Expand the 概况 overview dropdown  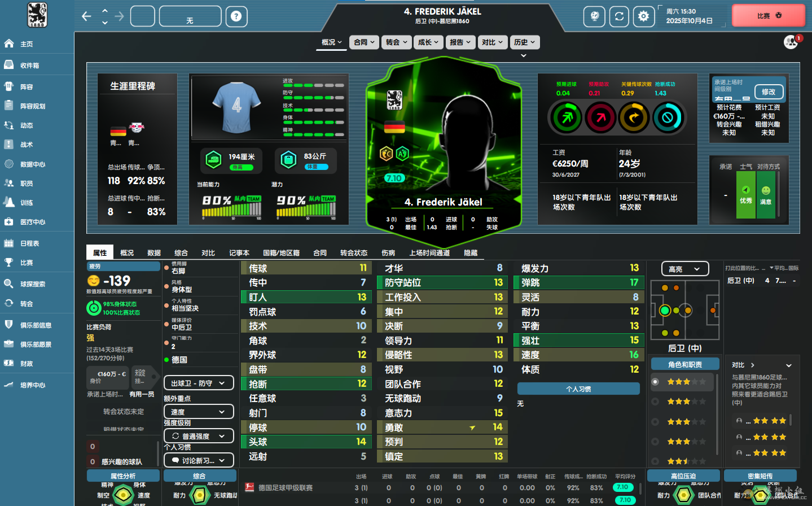click(332, 42)
